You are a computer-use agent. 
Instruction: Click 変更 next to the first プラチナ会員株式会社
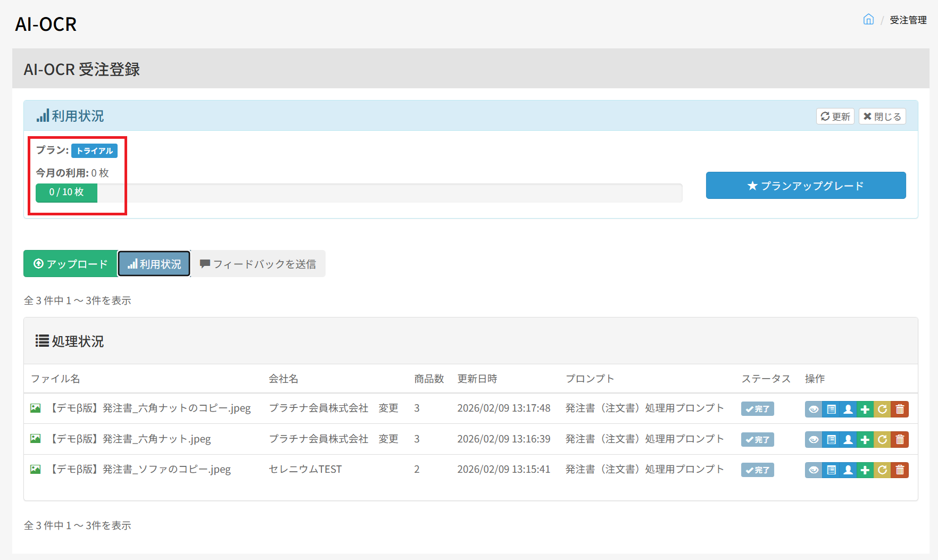click(x=388, y=408)
